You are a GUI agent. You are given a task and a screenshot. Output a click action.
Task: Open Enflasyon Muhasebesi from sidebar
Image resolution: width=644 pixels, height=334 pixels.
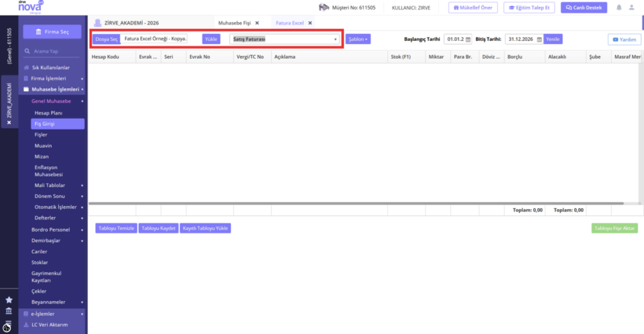[x=48, y=171]
